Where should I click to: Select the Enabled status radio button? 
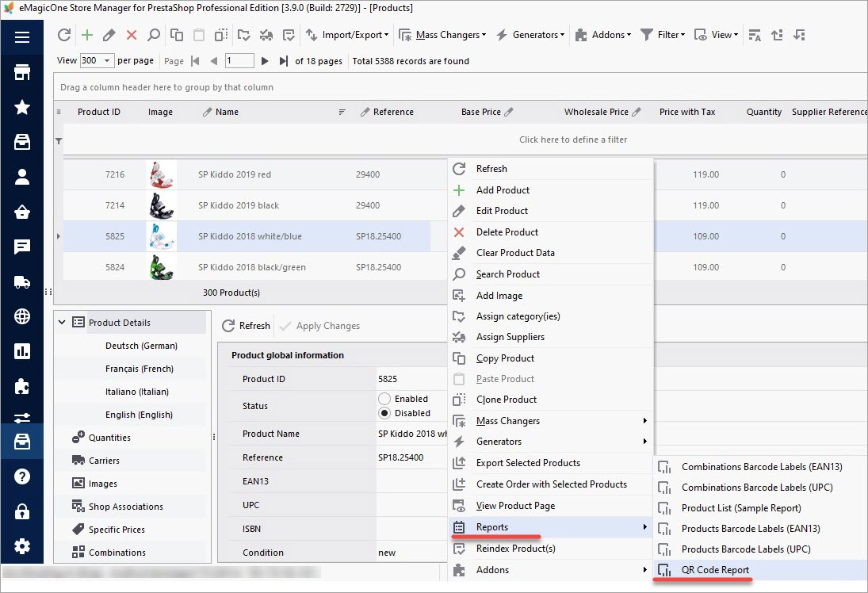click(x=385, y=399)
